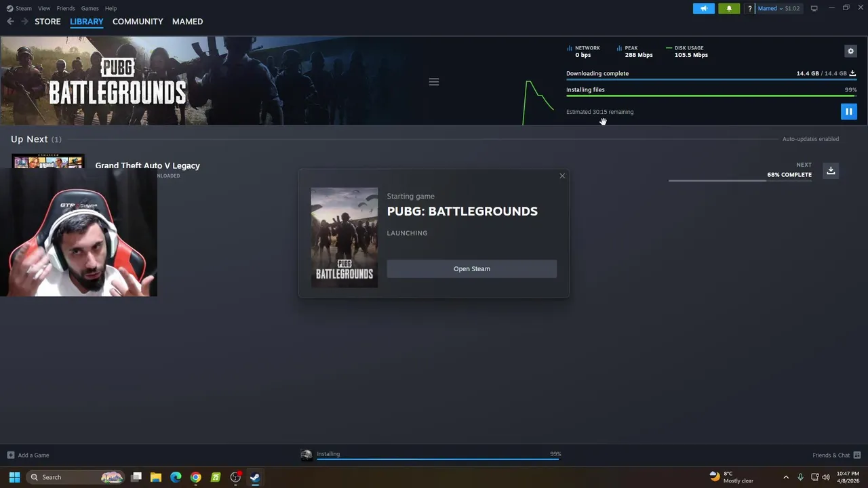Click the taskbar Search box
Image resolution: width=868 pixels, height=488 pixels.
pos(77,477)
